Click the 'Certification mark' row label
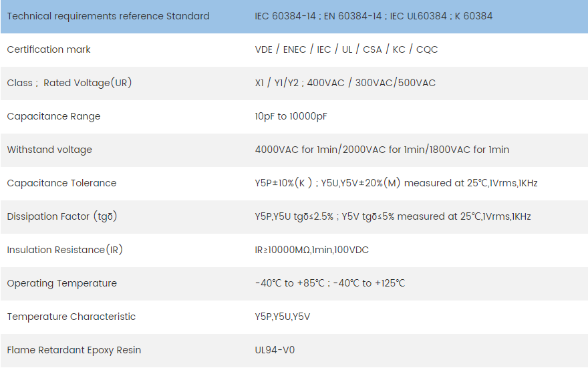Viewport: 588px width, 368px height. point(49,49)
